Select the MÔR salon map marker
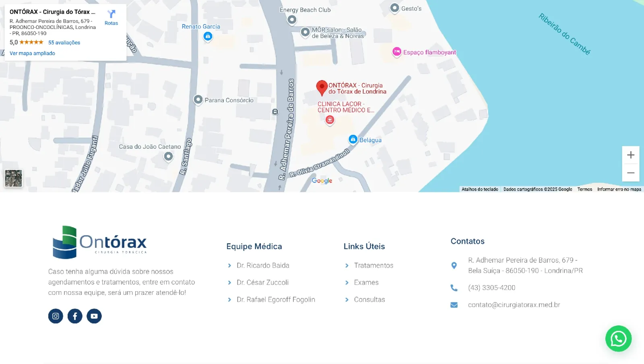The height and width of the screenshot is (364, 644). tap(305, 32)
